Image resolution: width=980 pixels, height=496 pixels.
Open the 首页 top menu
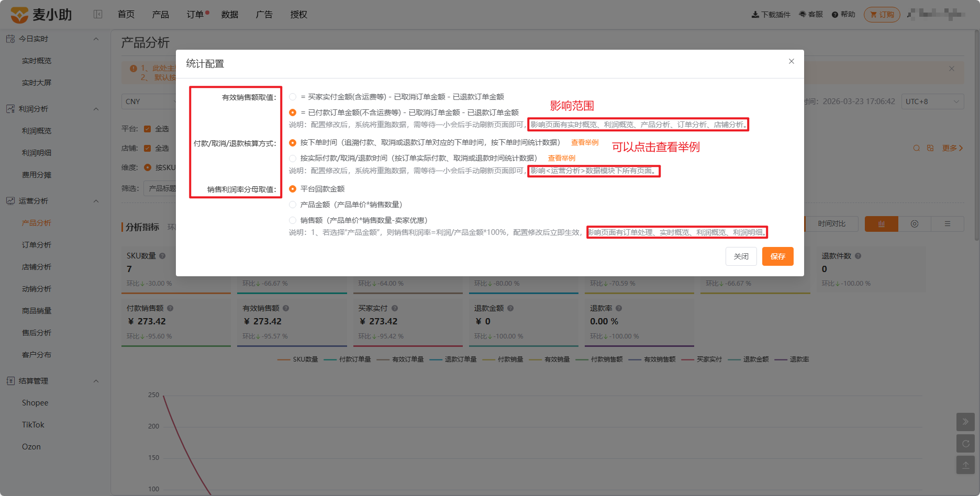click(x=126, y=15)
